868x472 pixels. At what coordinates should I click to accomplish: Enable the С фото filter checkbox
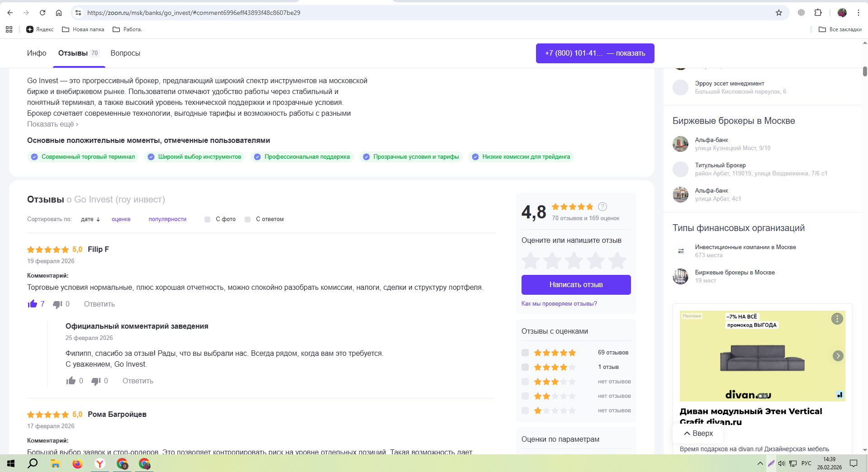[207, 219]
